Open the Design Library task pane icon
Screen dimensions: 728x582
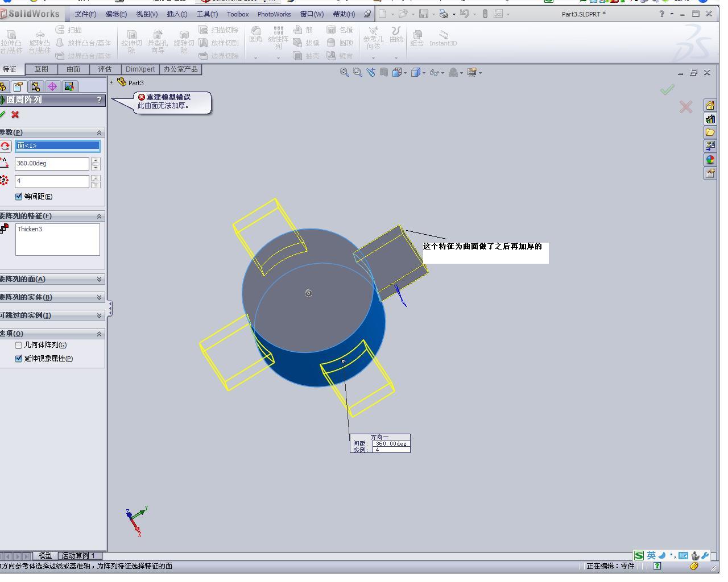tap(710, 119)
